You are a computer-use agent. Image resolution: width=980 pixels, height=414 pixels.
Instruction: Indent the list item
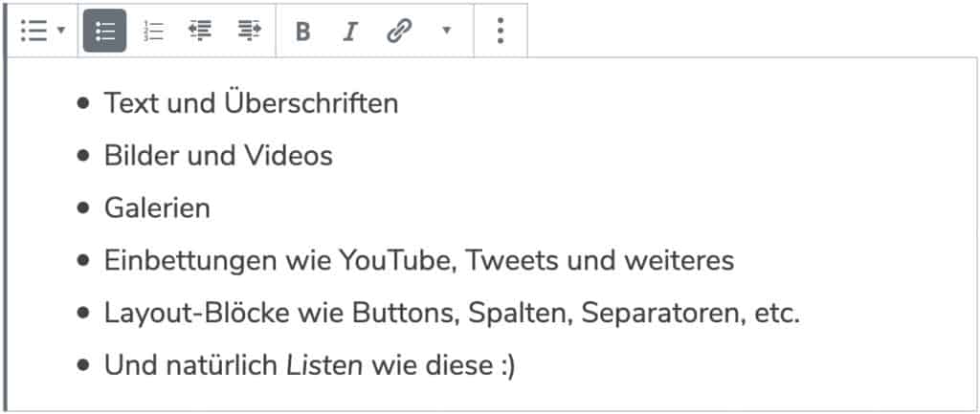coord(249,31)
